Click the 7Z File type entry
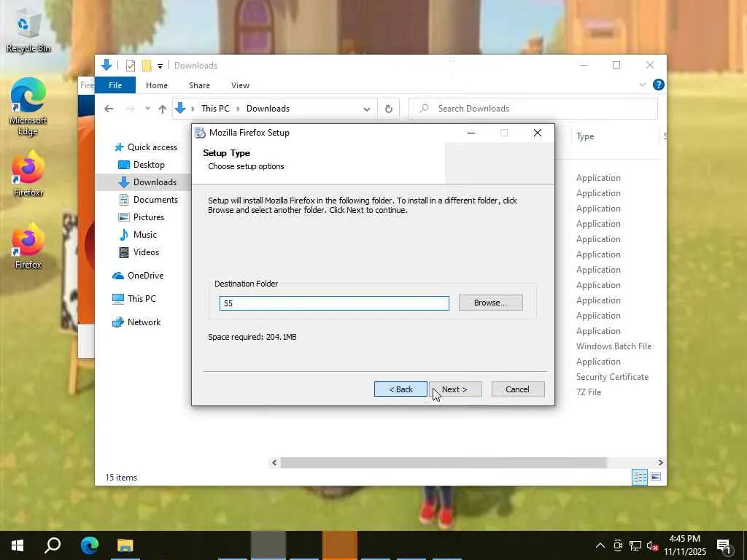Screen dimensions: 747x560 click(589, 392)
